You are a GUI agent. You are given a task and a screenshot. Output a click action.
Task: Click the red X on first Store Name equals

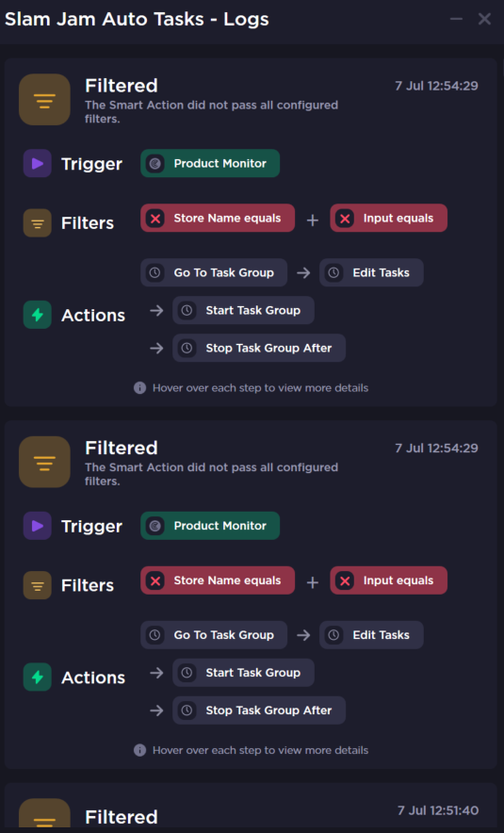pos(155,218)
